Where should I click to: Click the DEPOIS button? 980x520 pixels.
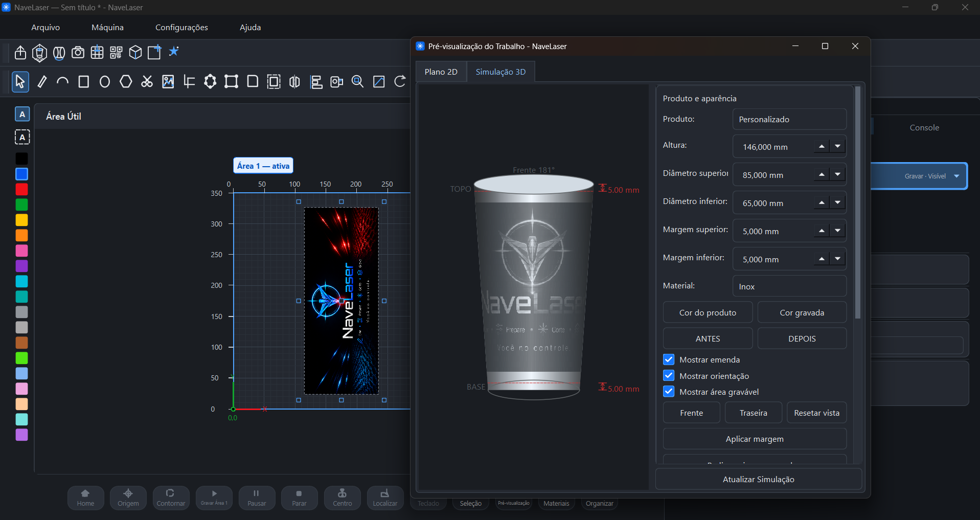click(x=802, y=338)
